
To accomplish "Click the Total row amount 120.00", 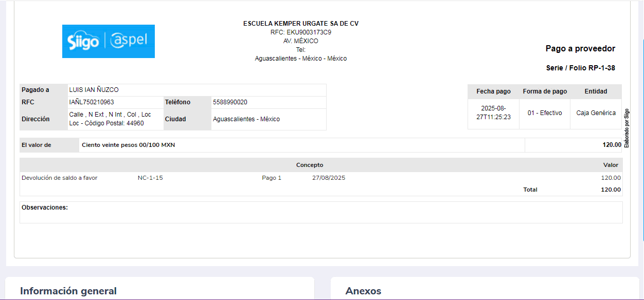I will (611, 190).
